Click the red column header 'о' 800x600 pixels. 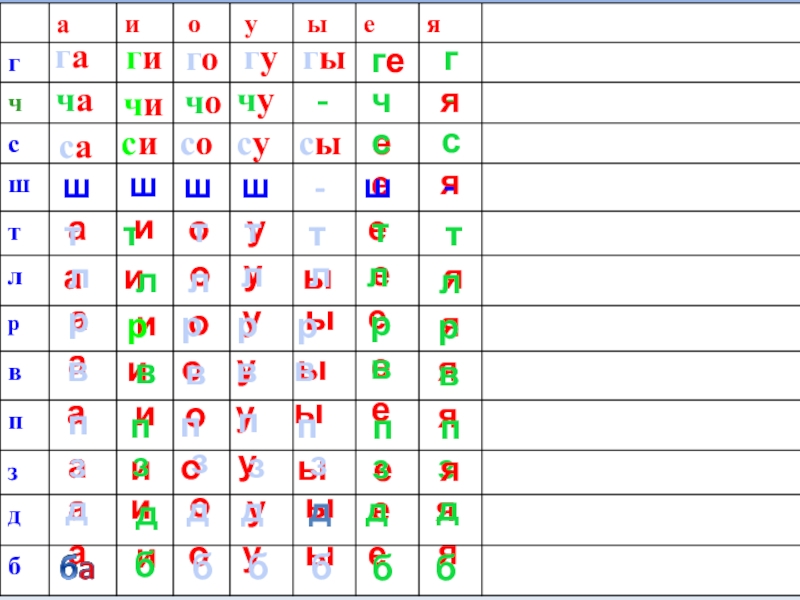[x=194, y=25]
